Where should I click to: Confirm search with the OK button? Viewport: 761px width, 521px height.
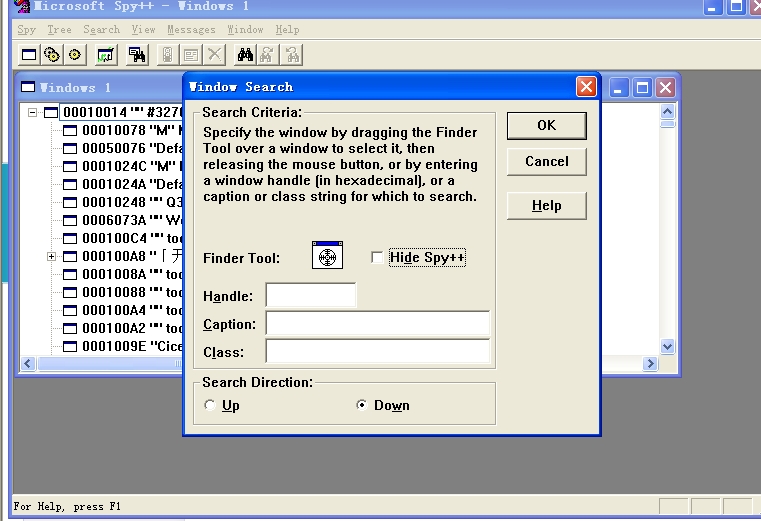pyautogui.click(x=546, y=126)
